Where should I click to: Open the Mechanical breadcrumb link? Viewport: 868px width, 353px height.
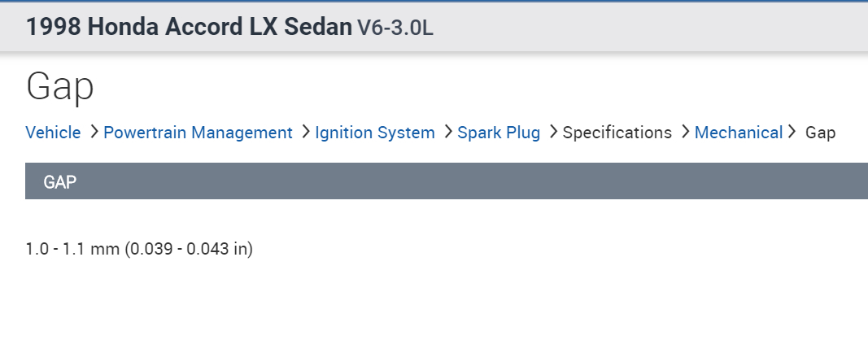pos(738,133)
